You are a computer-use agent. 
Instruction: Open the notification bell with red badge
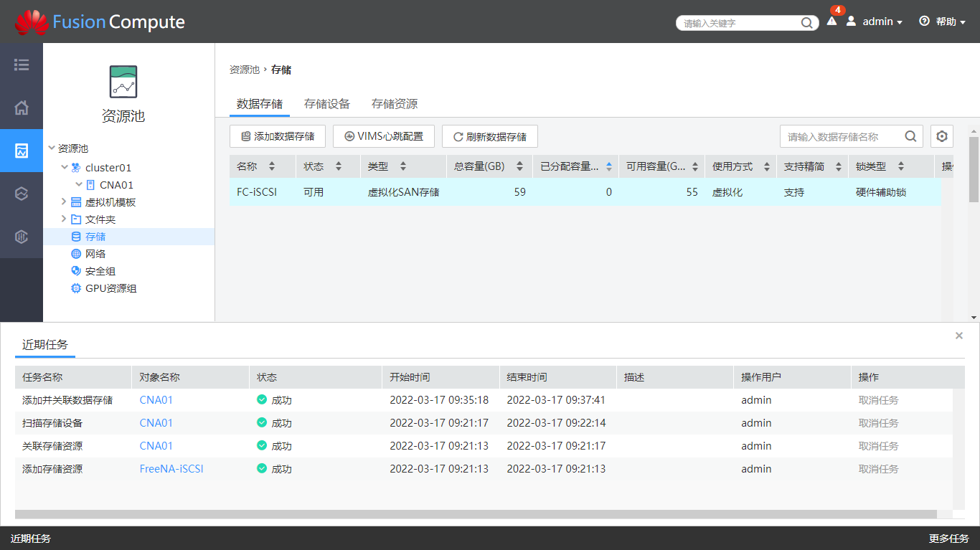pos(831,22)
